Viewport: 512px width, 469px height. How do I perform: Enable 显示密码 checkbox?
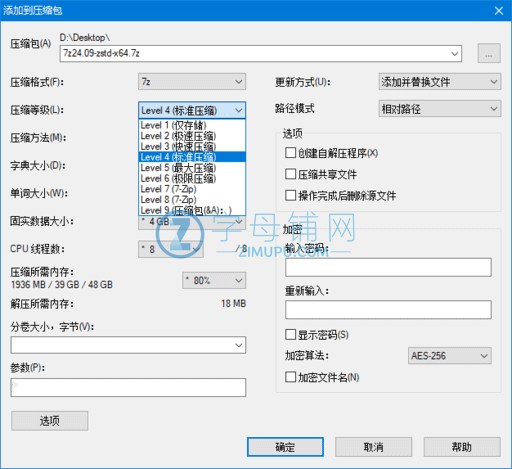point(290,335)
